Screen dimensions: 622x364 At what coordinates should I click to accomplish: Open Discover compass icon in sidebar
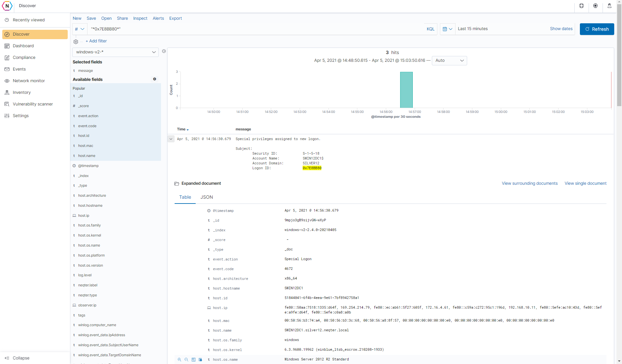click(x=7, y=34)
